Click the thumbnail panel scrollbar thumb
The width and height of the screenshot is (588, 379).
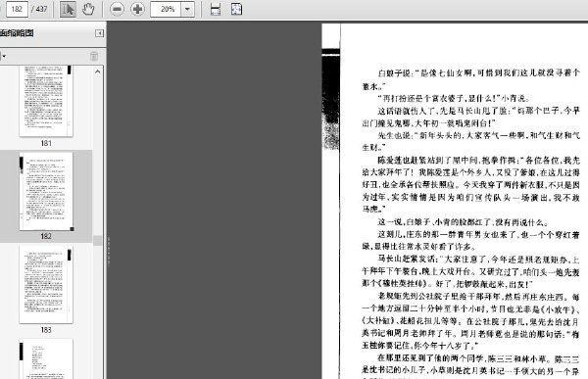pos(97,240)
